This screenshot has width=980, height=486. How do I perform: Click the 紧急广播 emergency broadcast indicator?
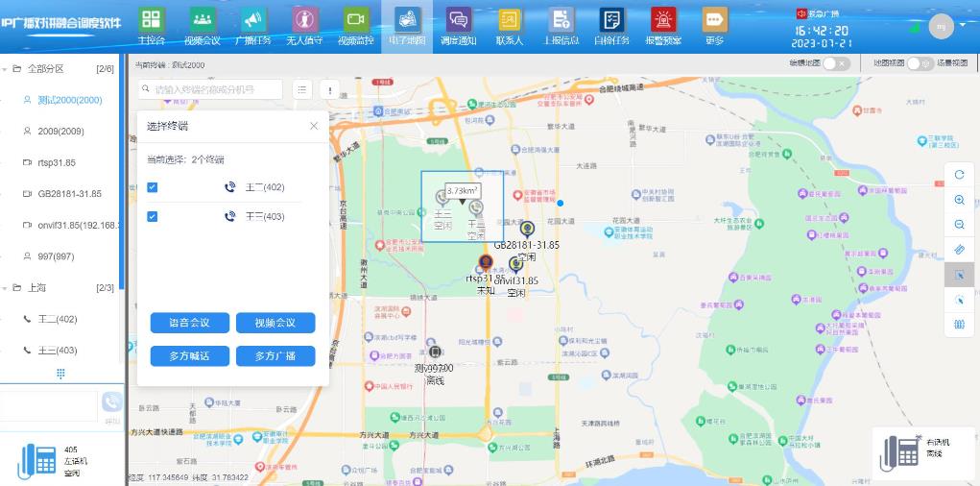click(x=819, y=13)
